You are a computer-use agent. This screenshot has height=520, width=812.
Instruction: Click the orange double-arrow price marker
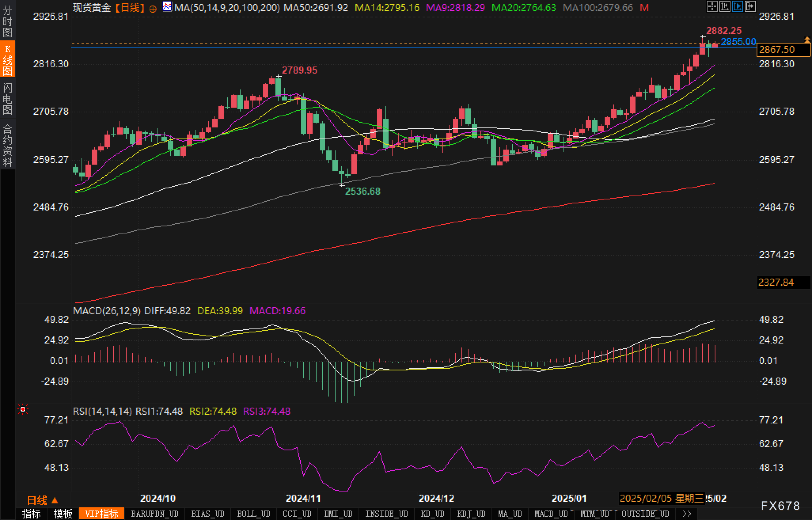pyautogui.click(x=807, y=39)
